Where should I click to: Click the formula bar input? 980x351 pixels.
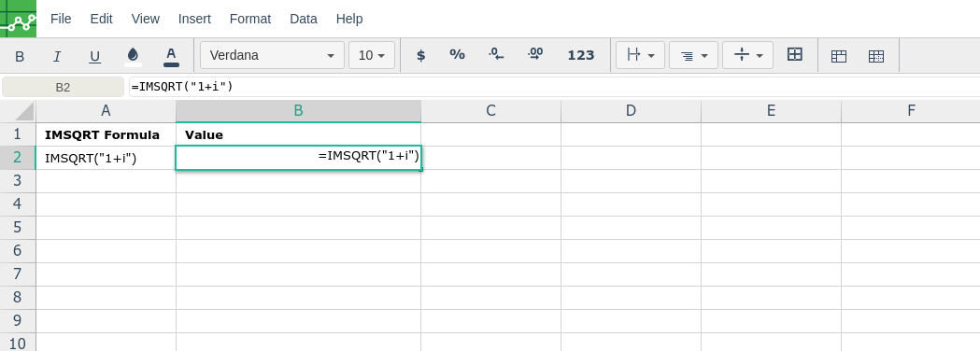pyautogui.click(x=554, y=87)
